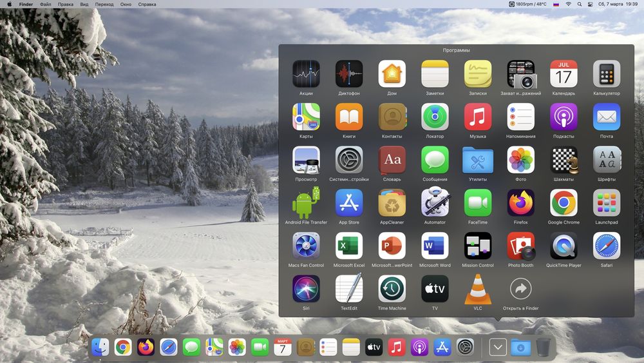Launch Safari from the Программы grid
This screenshot has width=644, height=363.
[x=606, y=246]
